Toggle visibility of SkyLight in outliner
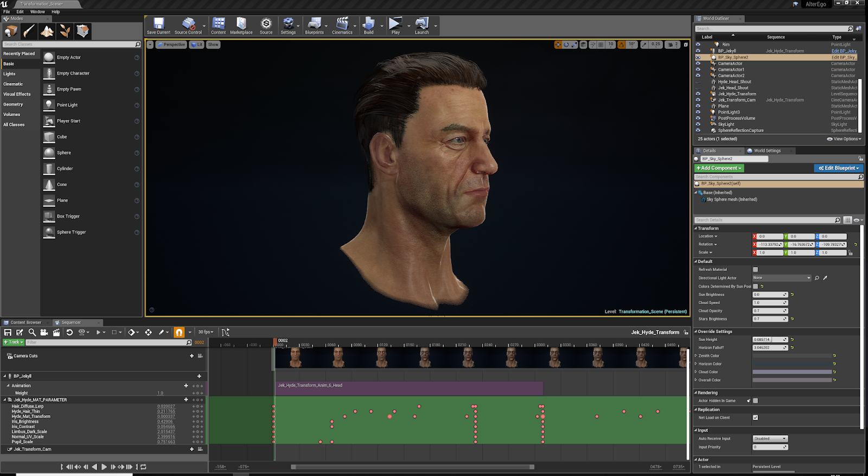 (698, 124)
